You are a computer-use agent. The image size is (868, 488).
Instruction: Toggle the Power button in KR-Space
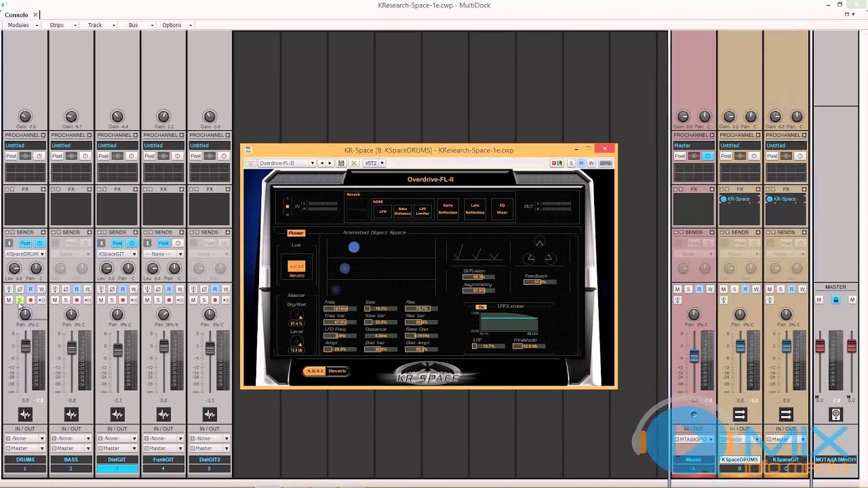[x=296, y=233]
